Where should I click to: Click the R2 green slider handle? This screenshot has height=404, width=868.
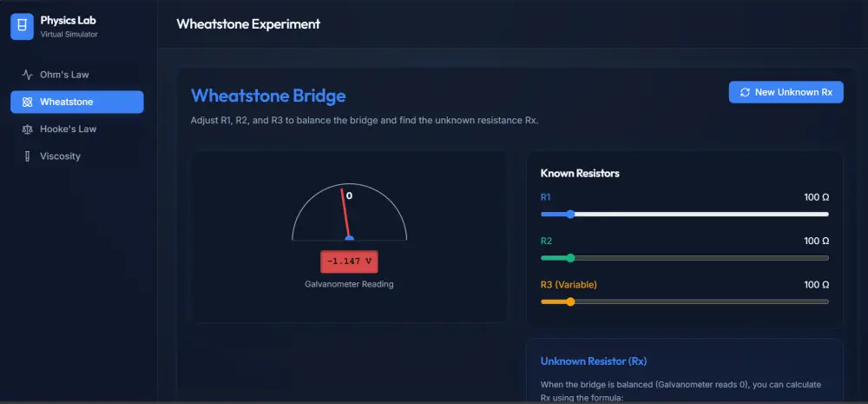point(570,258)
